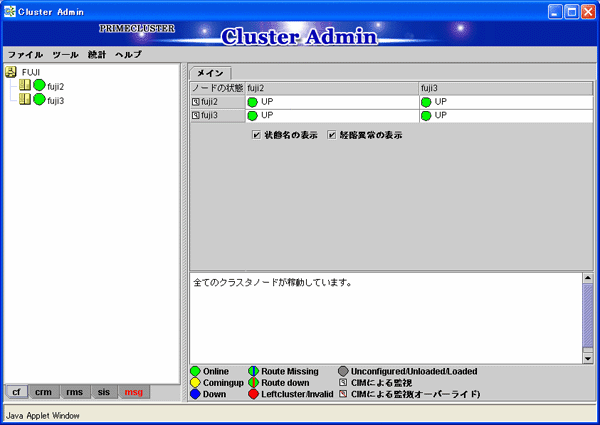Image resolution: width=600 pixels, height=425 pixels.
Task: Switch to the cf tab
Action: click(x=16, y=392)
